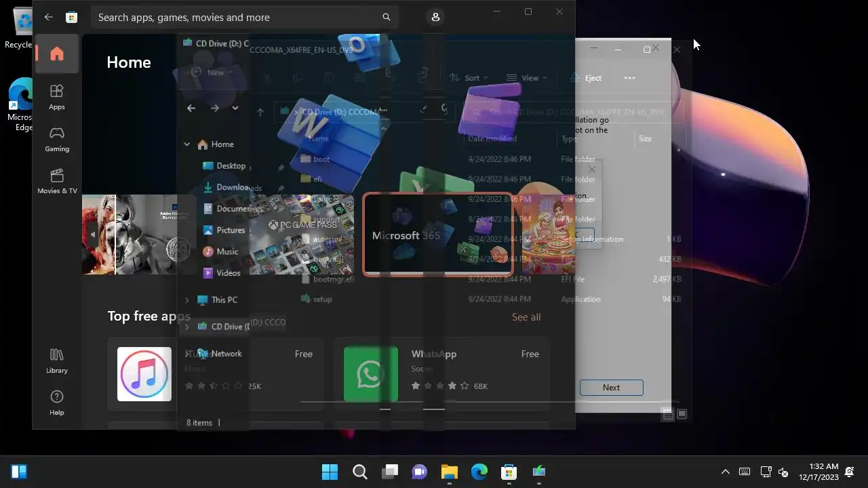Select Music in Explorer sidebar
The width and height of the screenshot is (868, 488).
pos(220,251)
